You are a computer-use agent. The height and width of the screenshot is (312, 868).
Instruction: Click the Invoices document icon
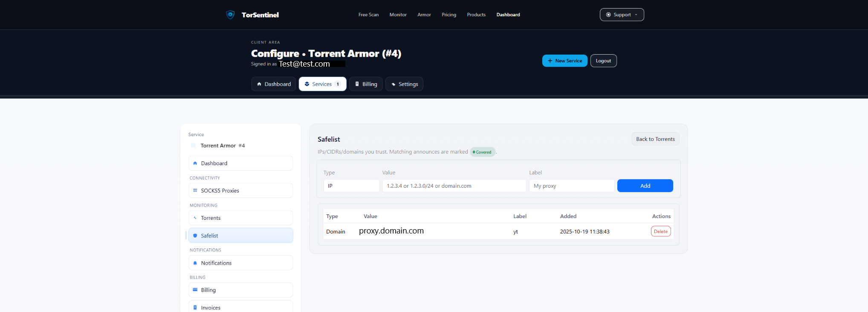195,307
